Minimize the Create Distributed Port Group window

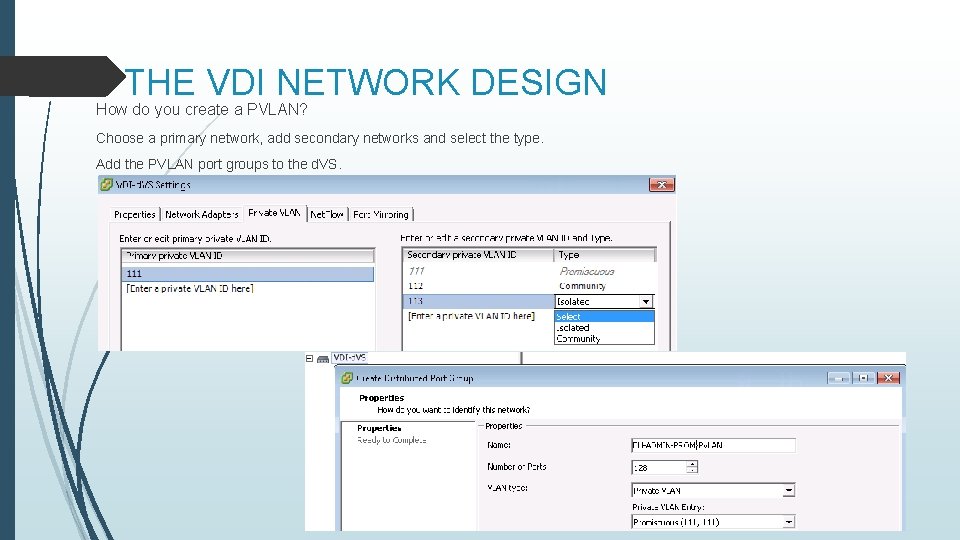(839, 378)
